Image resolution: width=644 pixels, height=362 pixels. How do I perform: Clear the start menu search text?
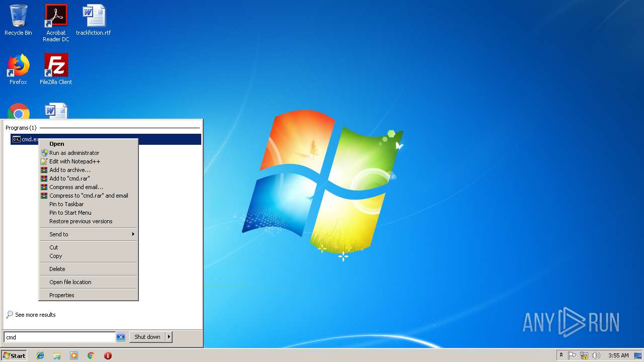coord(121,337)
